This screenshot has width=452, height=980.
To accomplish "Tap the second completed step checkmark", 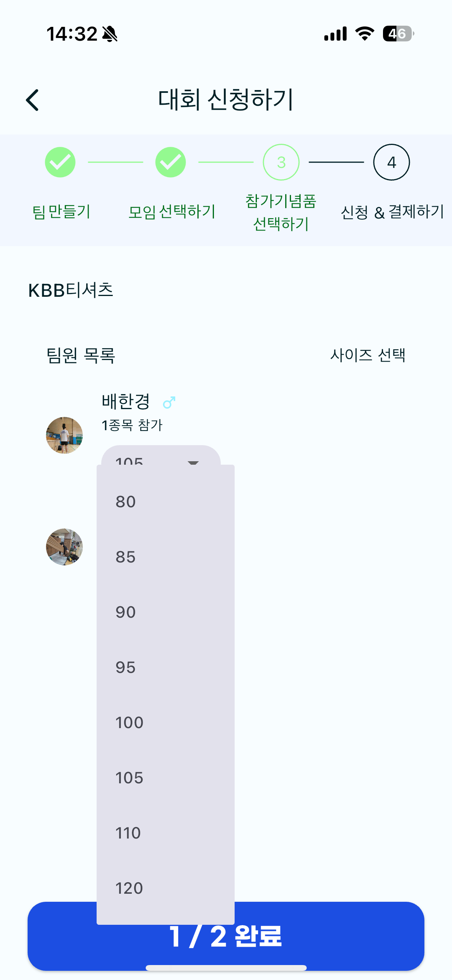I will click(x=171, y=162).
